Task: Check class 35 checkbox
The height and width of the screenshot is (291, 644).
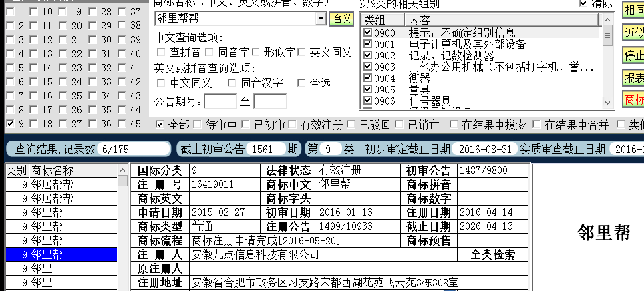Action: pyautogui.click(x=92, y=110)
